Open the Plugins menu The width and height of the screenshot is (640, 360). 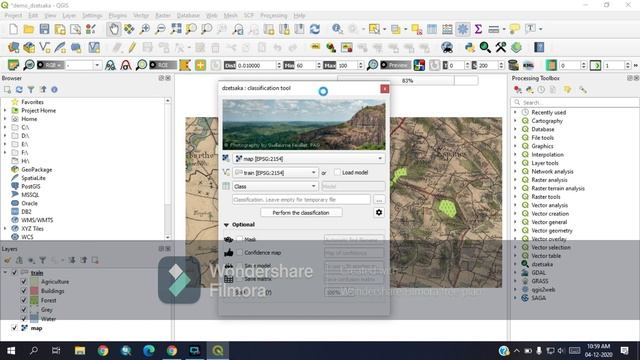[118, 16]
